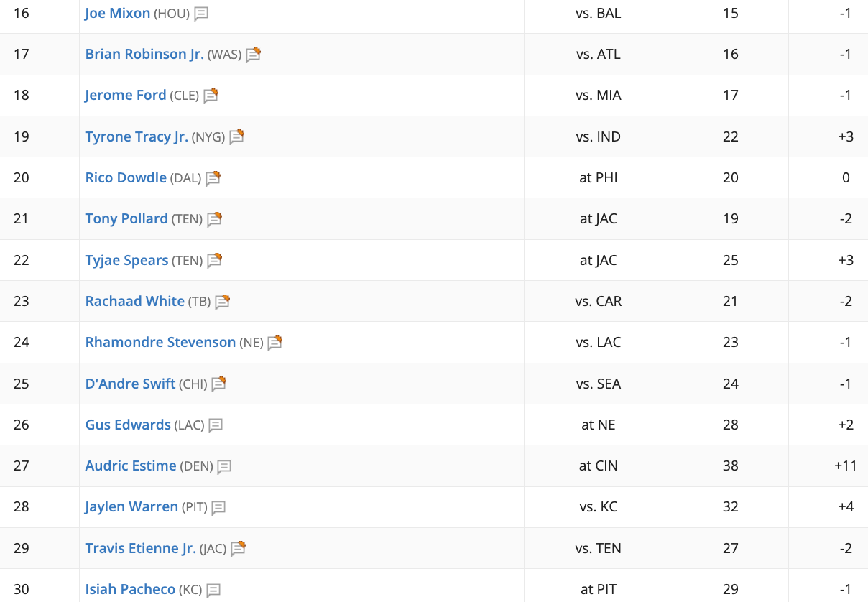Open Jaylen Warren's comment icon
The width and height of the screenshot is (868, 602).
(218, 507)
